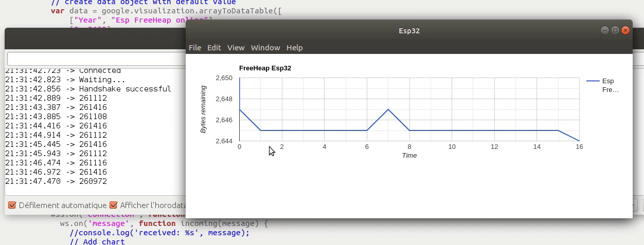Minimize the Esp32 window

tap(604, 30)
